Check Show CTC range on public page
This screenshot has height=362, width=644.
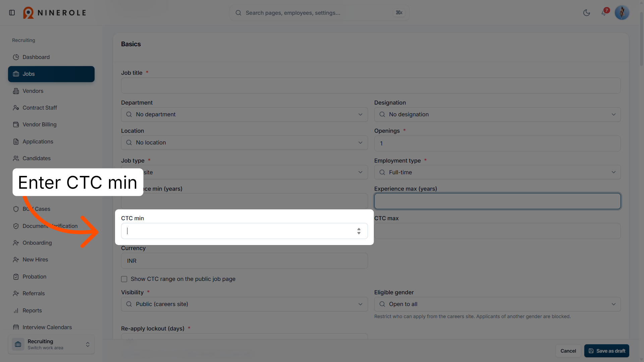coord(124,279)
